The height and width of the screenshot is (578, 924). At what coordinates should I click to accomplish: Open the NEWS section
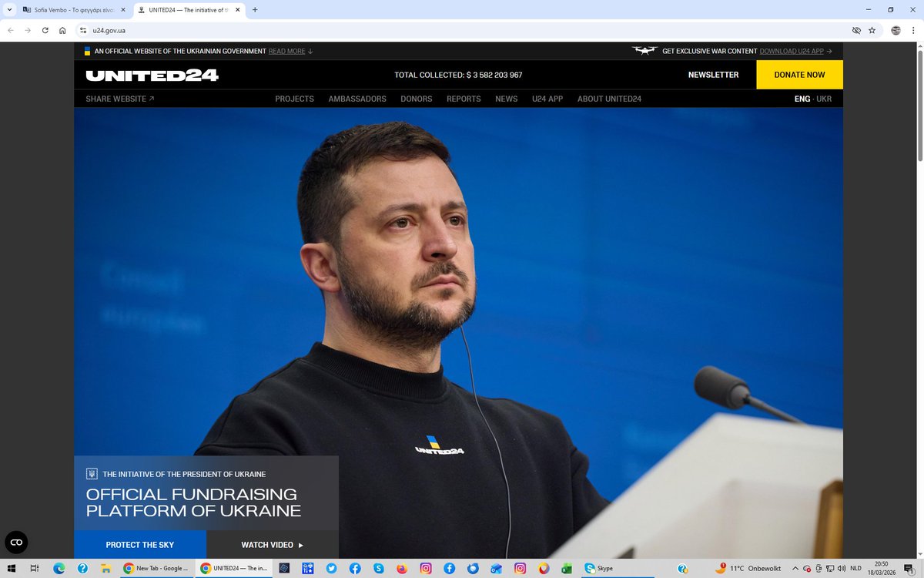click(x=507, y=99)
